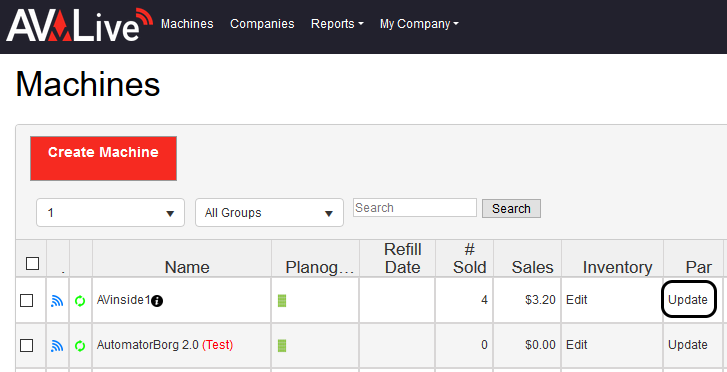
Task: Click the Create Machine button
Action: point(103,158)
